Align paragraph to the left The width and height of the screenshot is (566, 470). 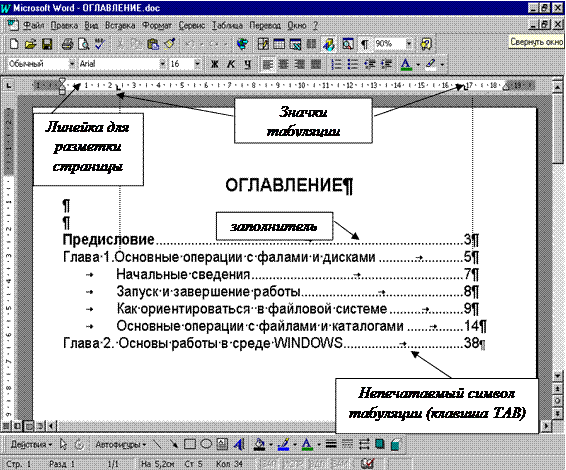tap(267, 64)
